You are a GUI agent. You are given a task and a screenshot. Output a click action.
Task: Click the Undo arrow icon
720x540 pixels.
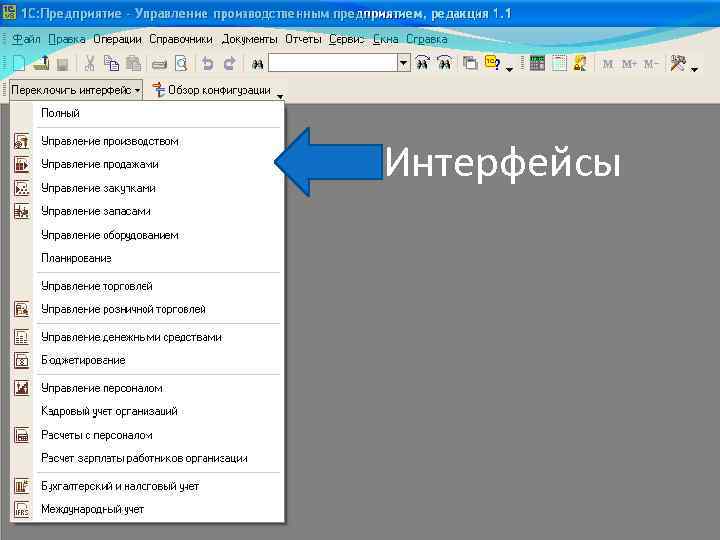[208, 63]
